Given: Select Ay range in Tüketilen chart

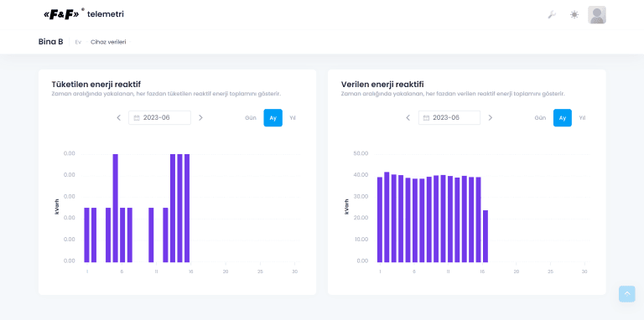Looking at the screenshot, I should tap(273, 118).
